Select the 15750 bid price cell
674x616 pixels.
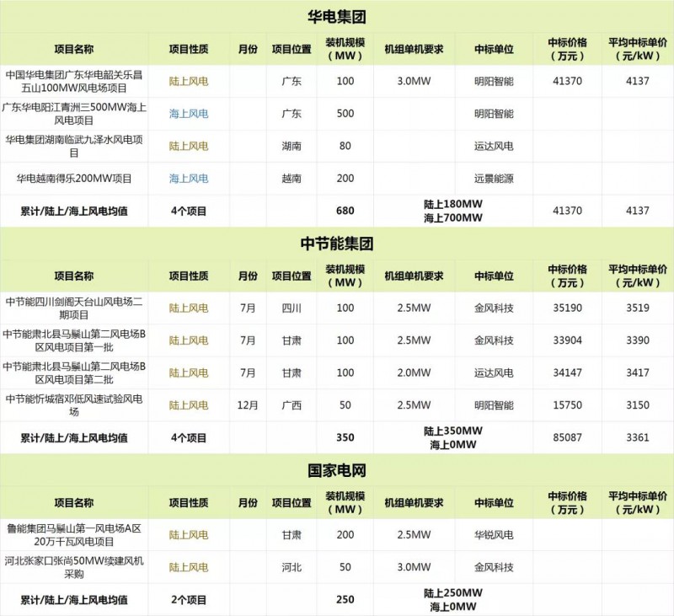[564, 405]
